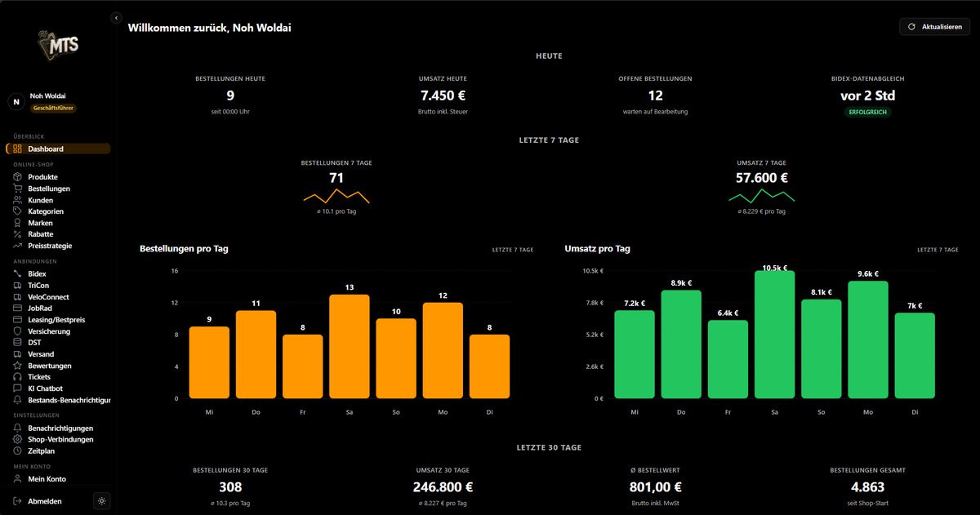980x515 pixels.
Task: Click the Rabatte percent icon
Action: click(17, 234)
